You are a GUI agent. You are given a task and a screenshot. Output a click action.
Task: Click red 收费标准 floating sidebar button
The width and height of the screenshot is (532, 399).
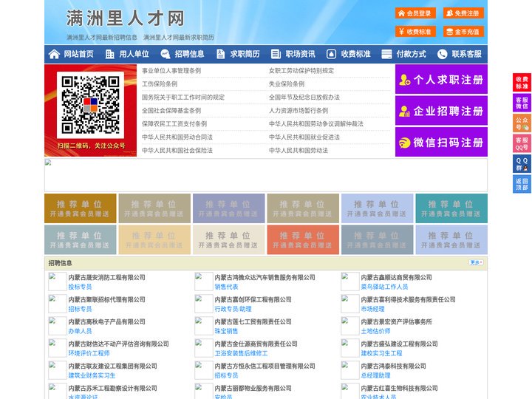pyautogui.click(x=522, y=83)
